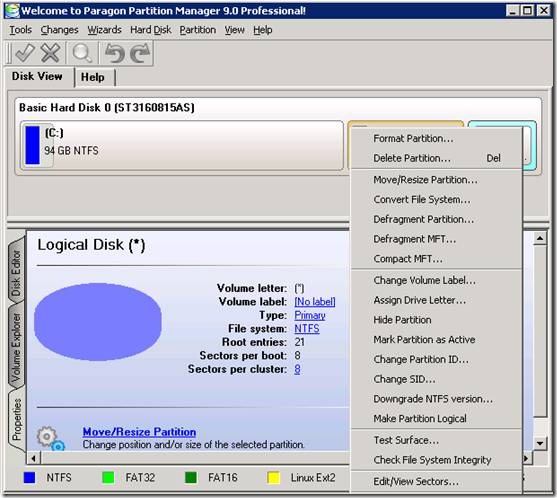Click the blue NTFS legend swatch

pos(29,477)
